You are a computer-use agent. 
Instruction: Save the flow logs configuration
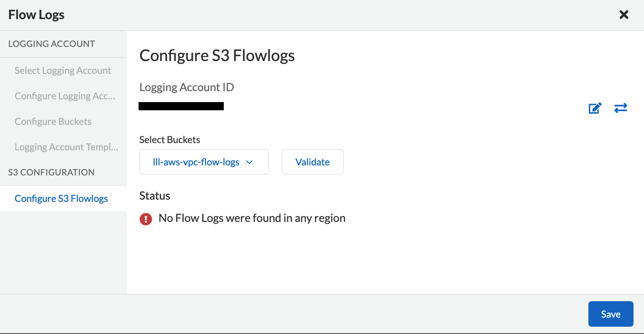pos(610,314)
